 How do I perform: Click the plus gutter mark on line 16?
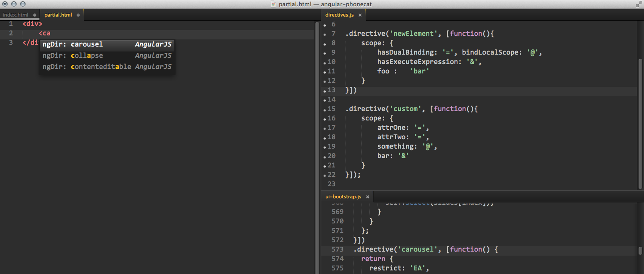click(325, 120)
